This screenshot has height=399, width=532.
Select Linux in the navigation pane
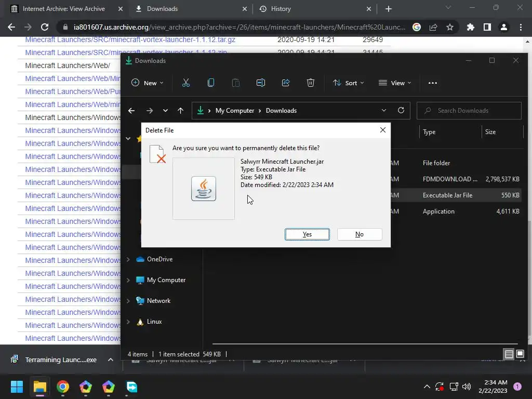coord(154,322)
